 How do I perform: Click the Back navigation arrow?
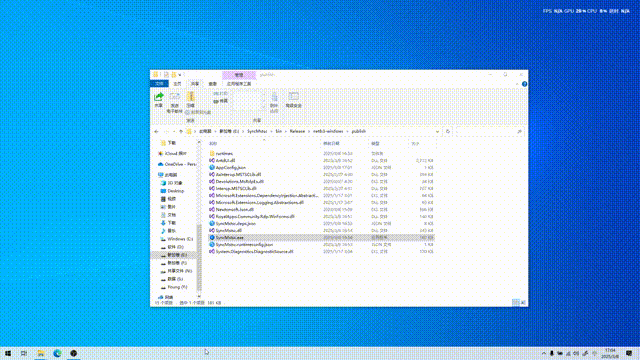[156, 131]
